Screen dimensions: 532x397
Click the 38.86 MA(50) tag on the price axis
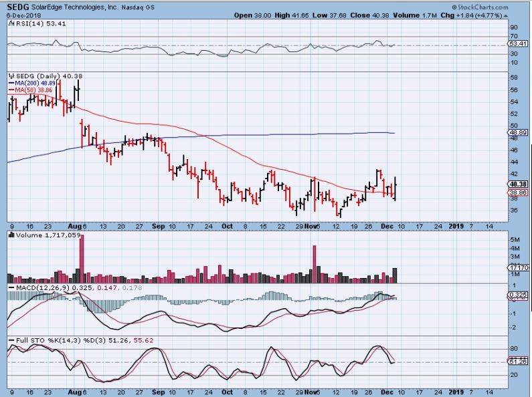point(518,192)
